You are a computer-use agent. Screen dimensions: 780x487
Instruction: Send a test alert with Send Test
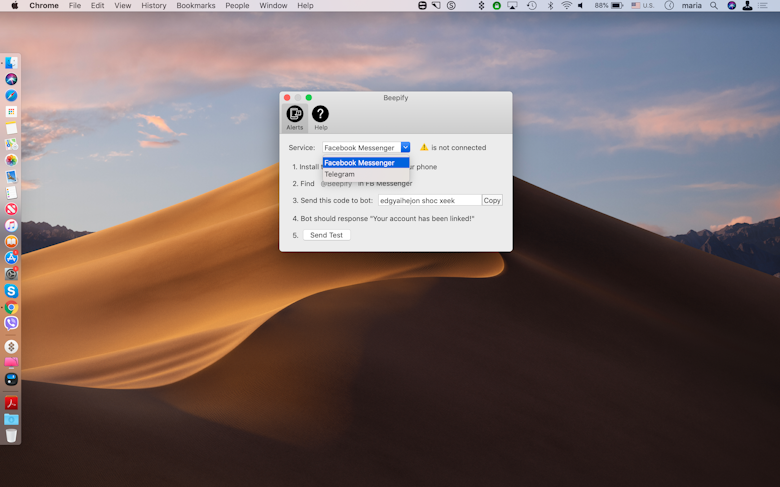pos(326,235)
